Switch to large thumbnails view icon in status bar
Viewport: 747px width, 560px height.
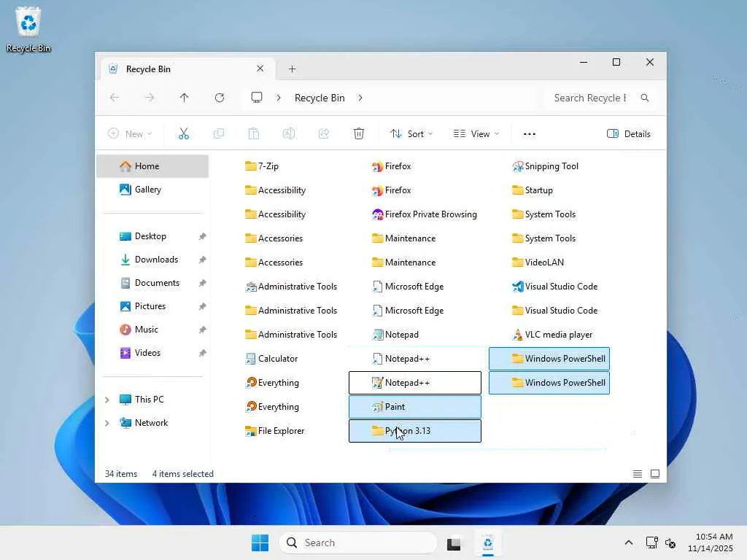655,474
